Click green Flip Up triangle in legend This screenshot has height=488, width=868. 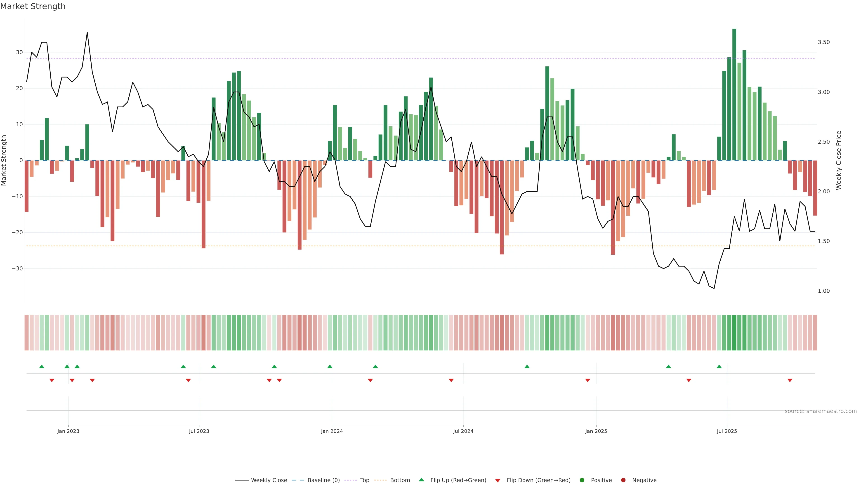(x=421, y=480)
